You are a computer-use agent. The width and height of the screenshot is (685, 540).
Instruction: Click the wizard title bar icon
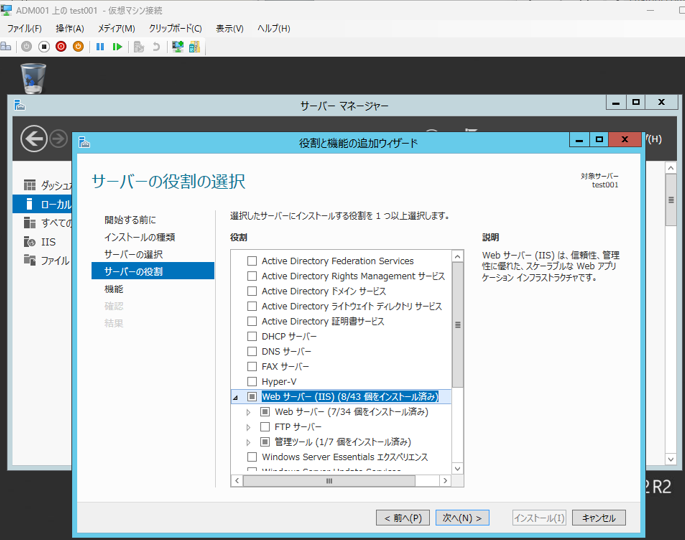(x=84, y=142)
